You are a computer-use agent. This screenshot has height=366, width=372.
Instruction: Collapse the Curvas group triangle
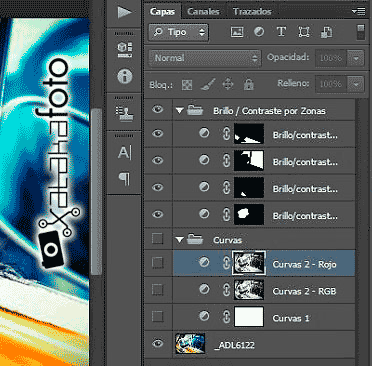tap(180, 240)
